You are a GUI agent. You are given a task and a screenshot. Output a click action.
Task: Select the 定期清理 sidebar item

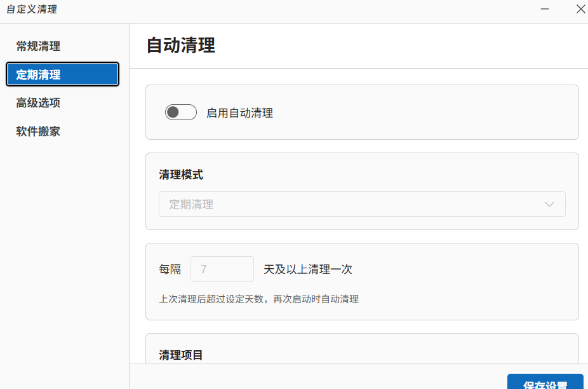[x=63, y=74]
